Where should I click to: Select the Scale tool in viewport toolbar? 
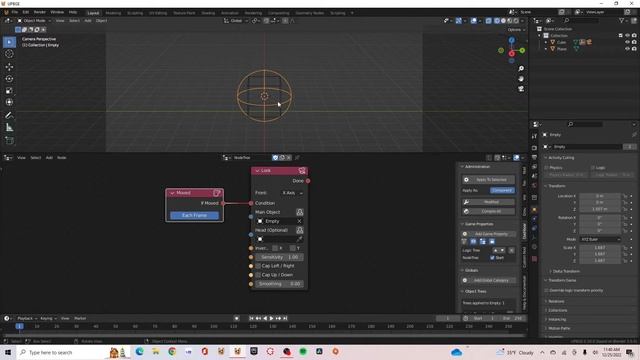(x=9, y=91)
